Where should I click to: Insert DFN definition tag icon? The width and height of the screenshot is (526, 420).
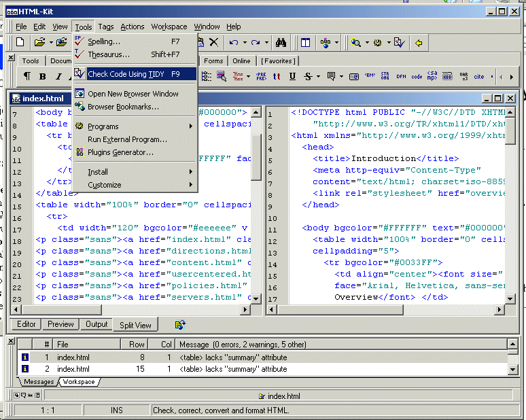[x=401, y=77]
